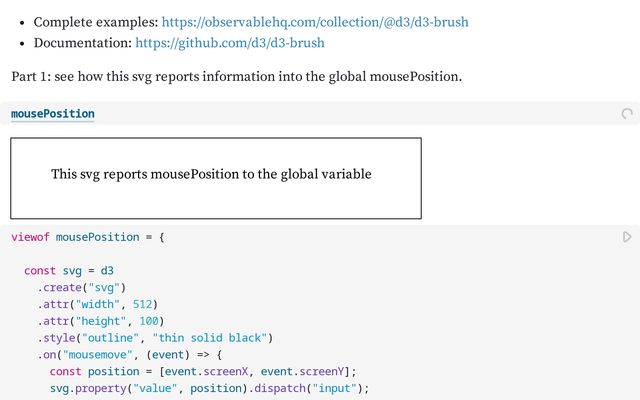640x400 pixels.
Task: Click the 'const position' code line
Action: pyautogui.click(x=202, y=372)
